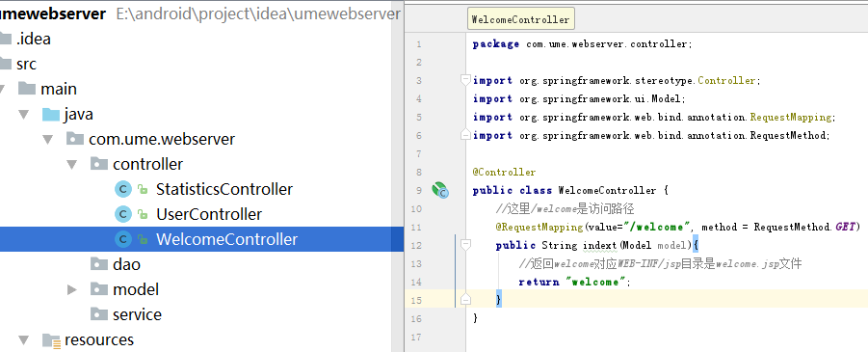Click the @RequestMapping annotation
The height and width of the screenshot is (352, 868).
pos(539,227)
